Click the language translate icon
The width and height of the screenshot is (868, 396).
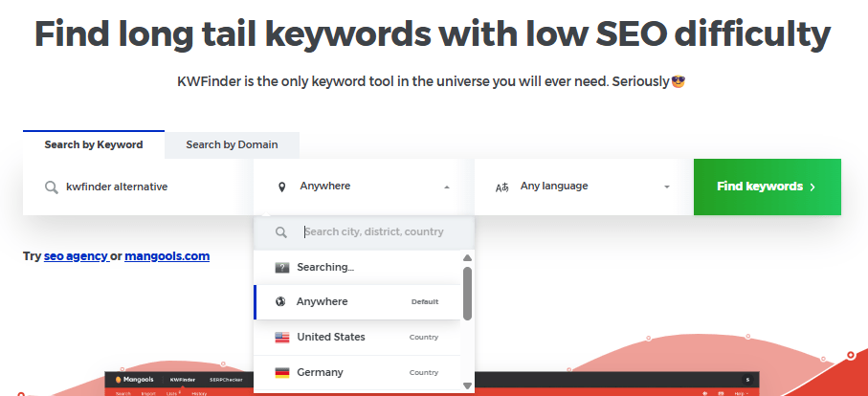pos(502,187)
